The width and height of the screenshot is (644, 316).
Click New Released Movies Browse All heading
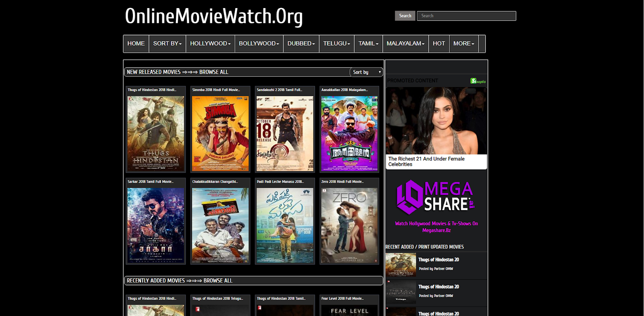pos(178,72)
